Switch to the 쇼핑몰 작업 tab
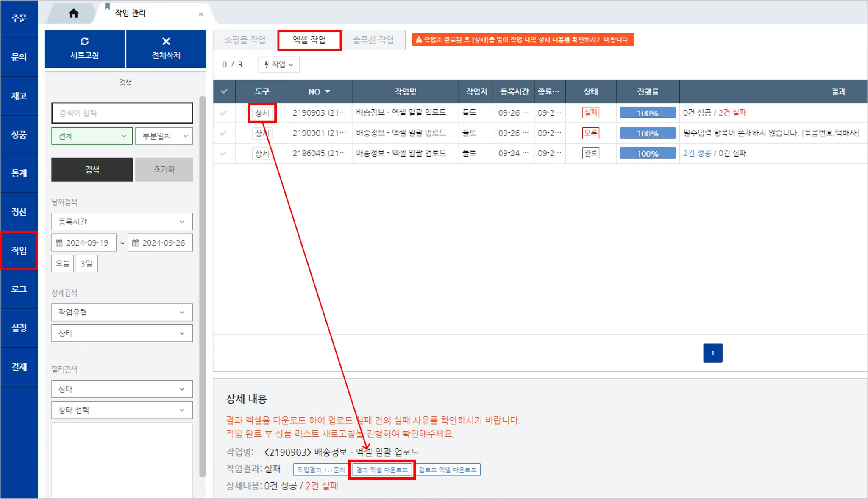Image resolution: width=868 pixels, height=499 pixels. click(x=245, y=40)
